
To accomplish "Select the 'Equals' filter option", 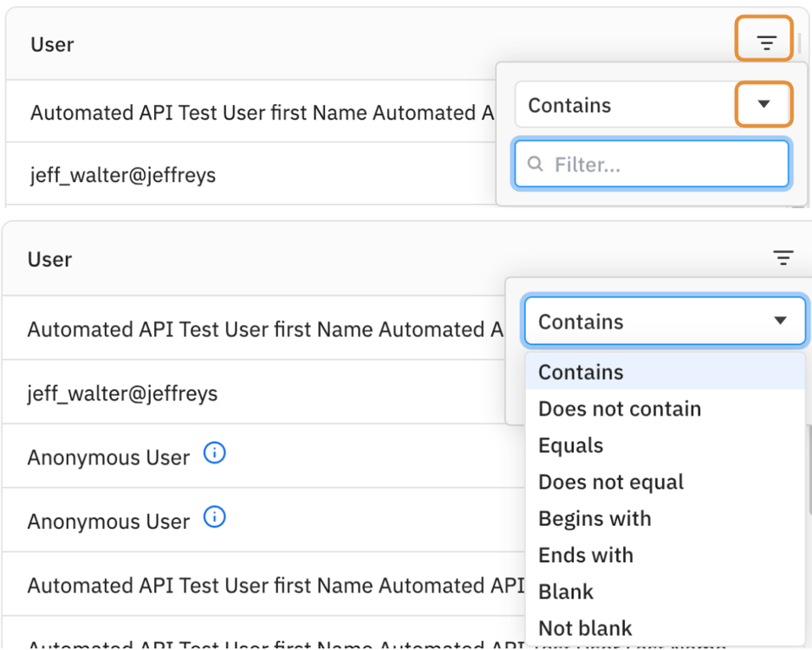I will (571, 445).
